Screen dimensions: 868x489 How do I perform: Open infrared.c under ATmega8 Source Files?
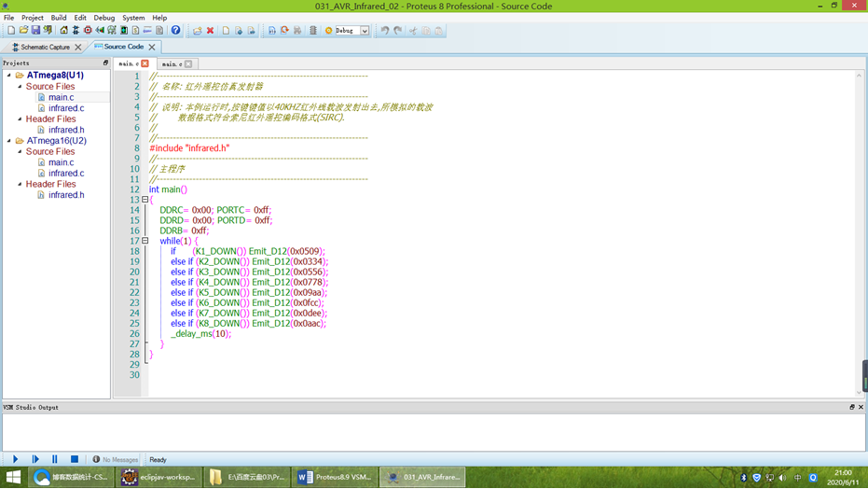(66, 108)
